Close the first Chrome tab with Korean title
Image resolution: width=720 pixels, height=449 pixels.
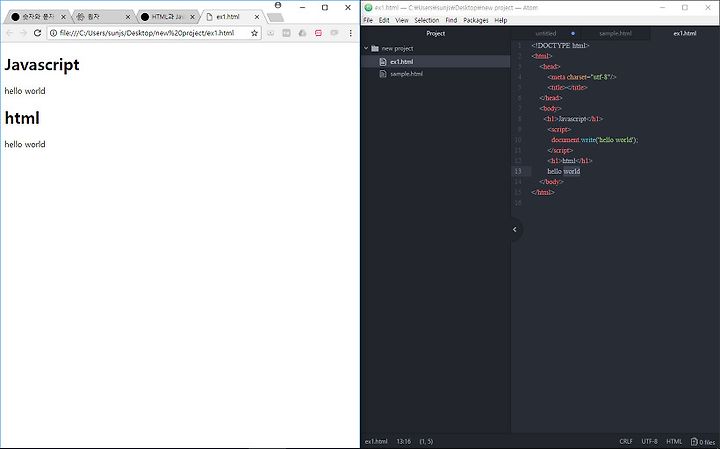pyautogui.click(x=63, y=17)
